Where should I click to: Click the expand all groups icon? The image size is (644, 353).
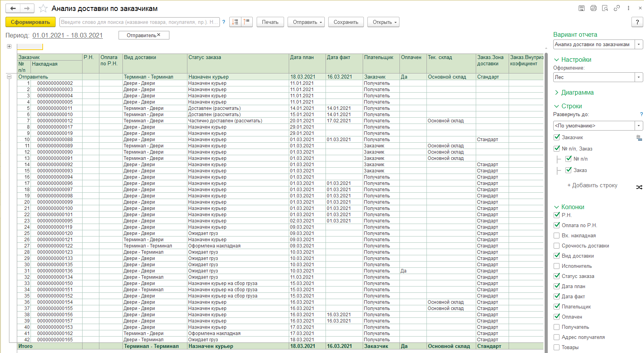235,22
